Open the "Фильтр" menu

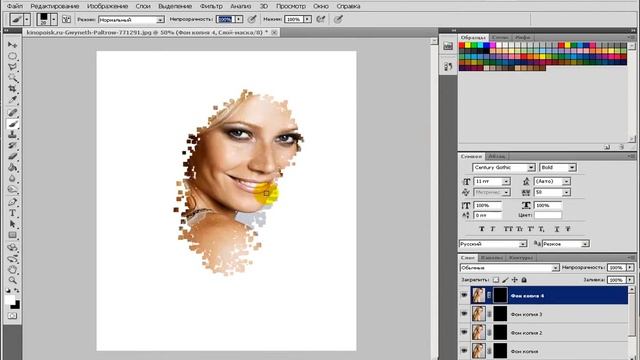211,6
